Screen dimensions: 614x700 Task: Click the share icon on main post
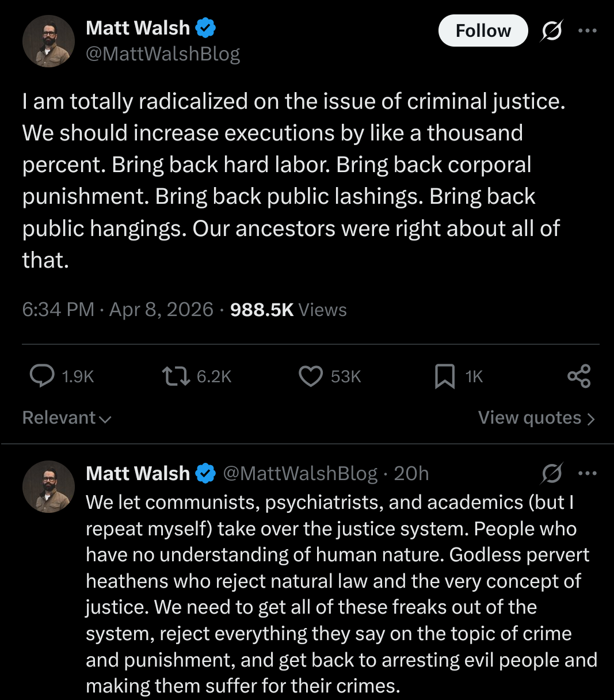point(579,376)
